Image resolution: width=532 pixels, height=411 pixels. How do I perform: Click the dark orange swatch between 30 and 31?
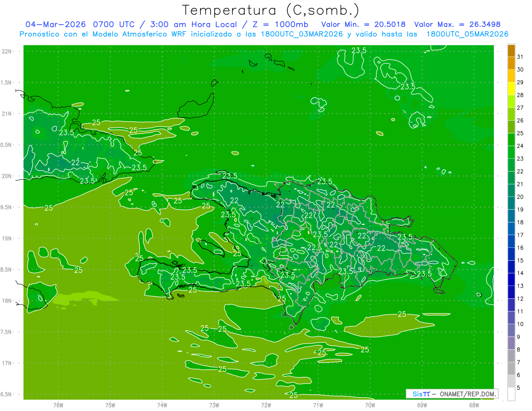(511, 63)
